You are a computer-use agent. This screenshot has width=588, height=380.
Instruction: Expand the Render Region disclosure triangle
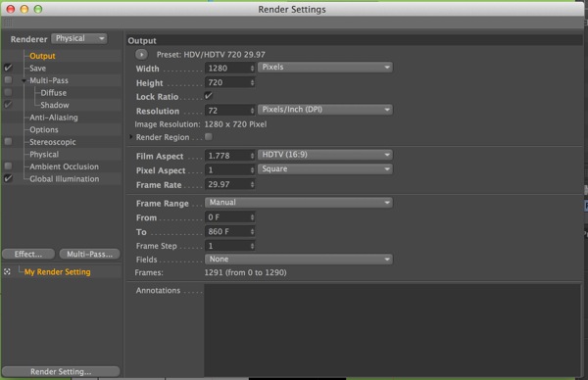click(131, 137)
